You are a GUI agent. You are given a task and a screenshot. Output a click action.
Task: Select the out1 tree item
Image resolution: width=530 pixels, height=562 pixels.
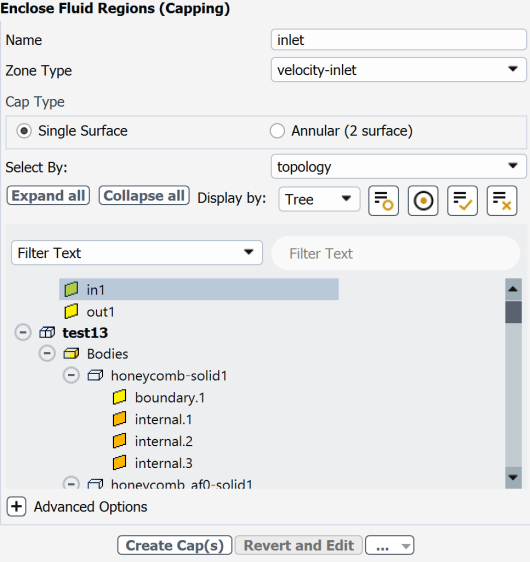click(x=100, y=312)
